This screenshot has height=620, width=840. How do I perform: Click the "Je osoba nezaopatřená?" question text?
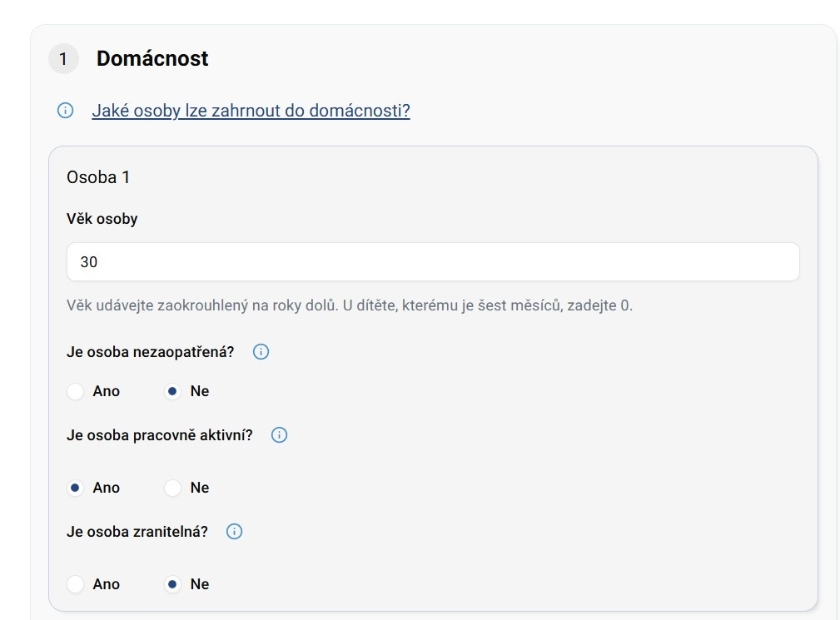click(x=151, y=352)
